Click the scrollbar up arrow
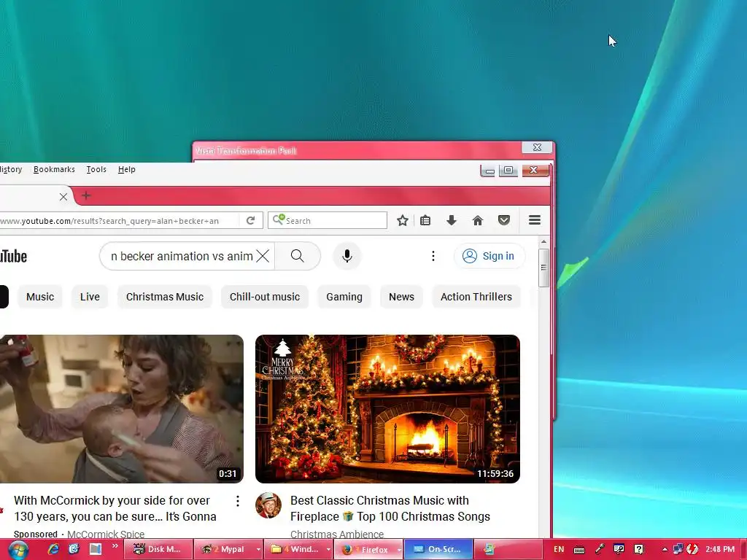The height and width of the screenshot is (560, 747). pyautogui.click(x=543, y=242)
